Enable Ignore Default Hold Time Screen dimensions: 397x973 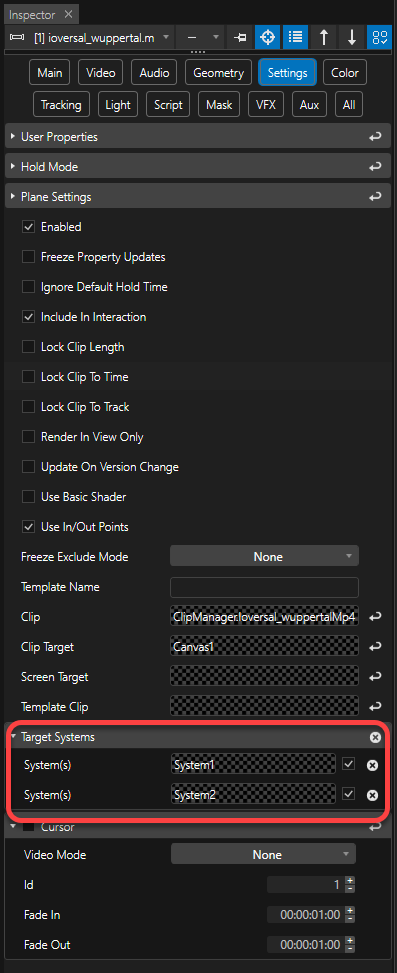point(29,287)
